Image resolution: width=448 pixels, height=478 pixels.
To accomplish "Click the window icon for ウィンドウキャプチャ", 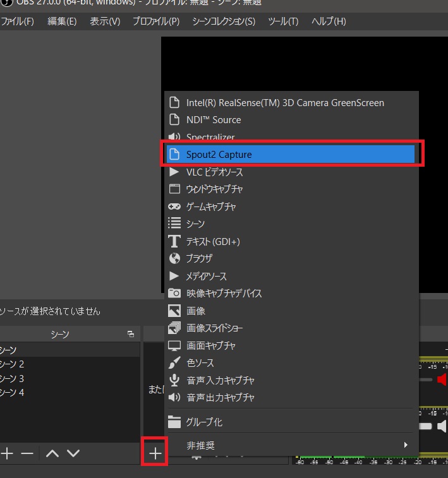I will (x=174, y=189).
